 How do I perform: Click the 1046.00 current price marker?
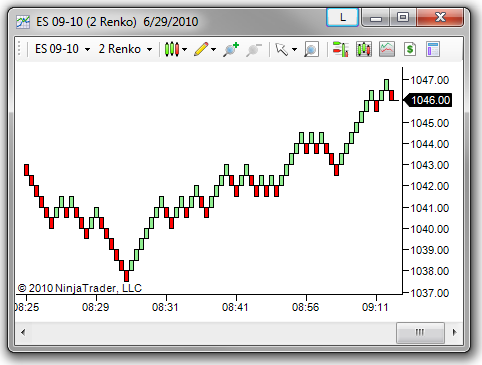(x=428, y=100)
